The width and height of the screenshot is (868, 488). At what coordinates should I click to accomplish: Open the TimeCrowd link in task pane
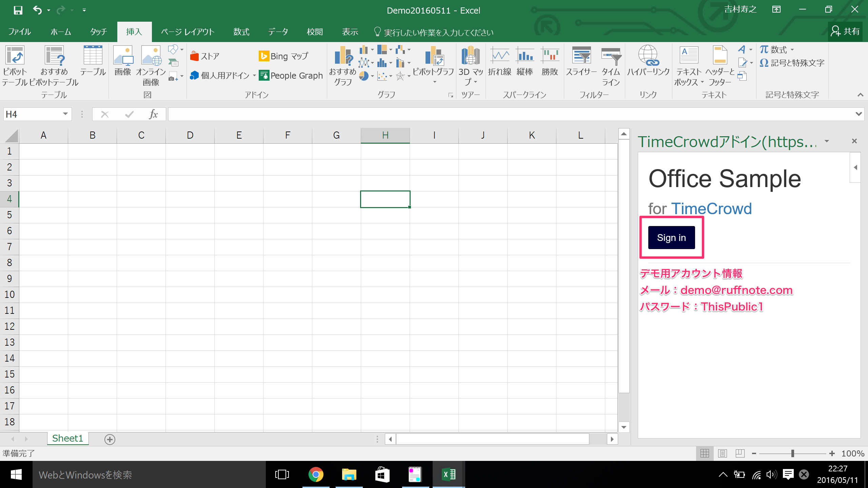711,209
